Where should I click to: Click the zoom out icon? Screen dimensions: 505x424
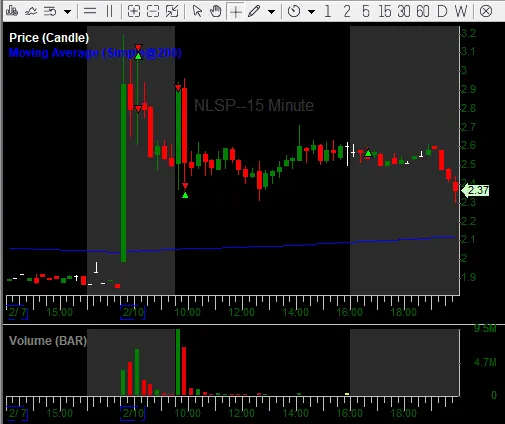point(153,11)
